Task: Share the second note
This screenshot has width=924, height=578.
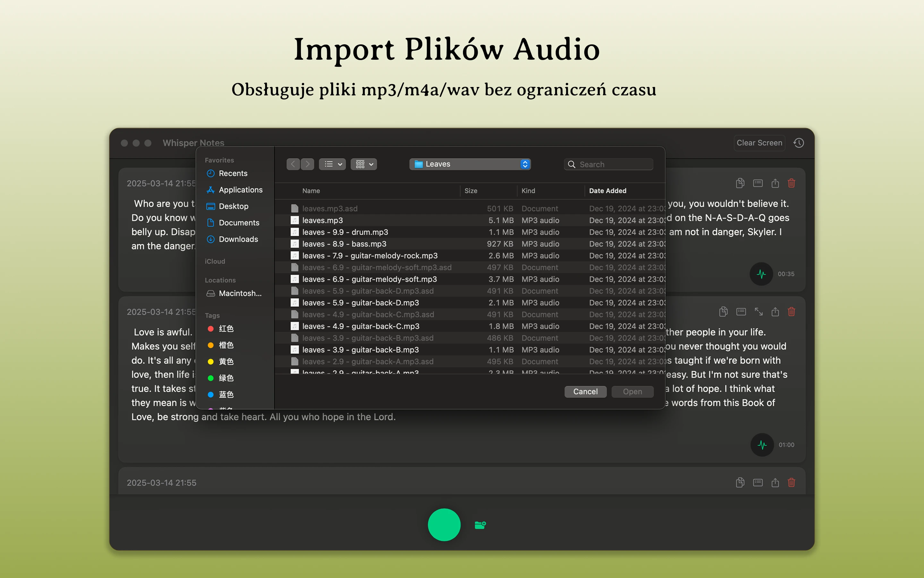Action: 775,311
